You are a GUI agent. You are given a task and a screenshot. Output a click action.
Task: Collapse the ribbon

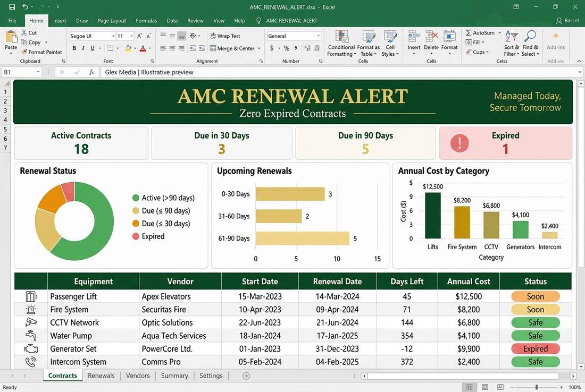click(x=579, y=61)
